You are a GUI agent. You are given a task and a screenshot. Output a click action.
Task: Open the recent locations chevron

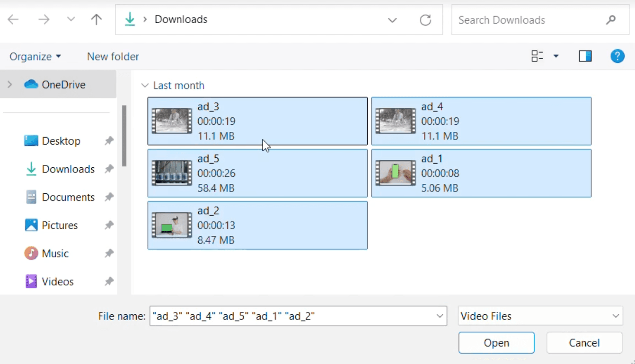[x=71, y=19]
